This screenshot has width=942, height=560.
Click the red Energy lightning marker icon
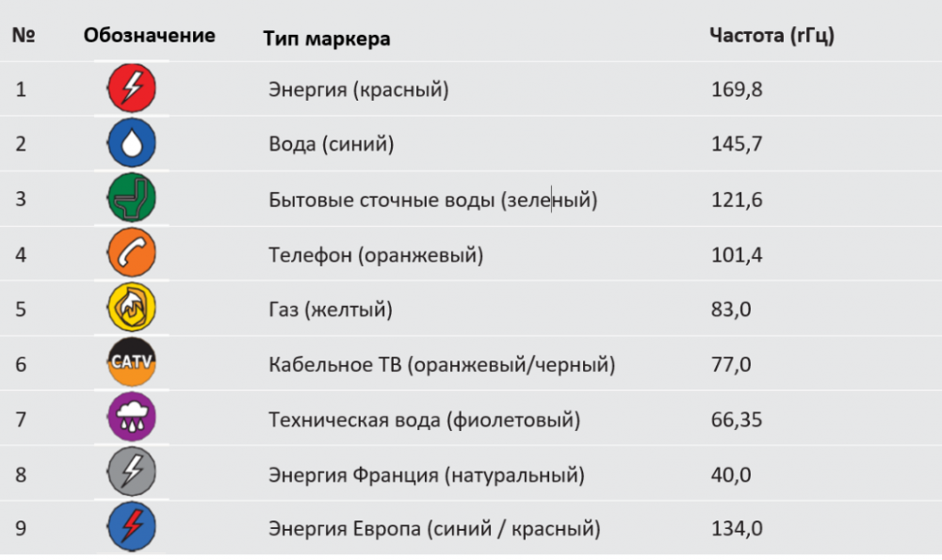(132, 88)
